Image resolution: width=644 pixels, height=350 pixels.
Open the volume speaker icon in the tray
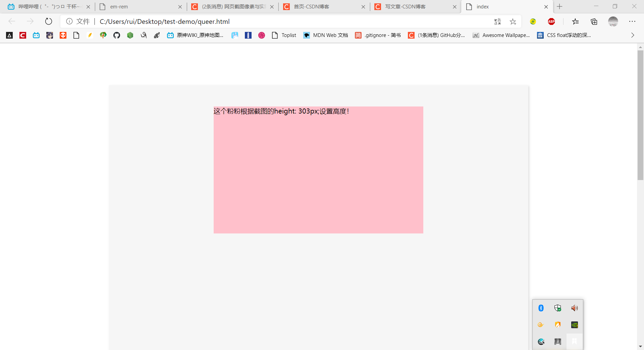click(574, 308)
